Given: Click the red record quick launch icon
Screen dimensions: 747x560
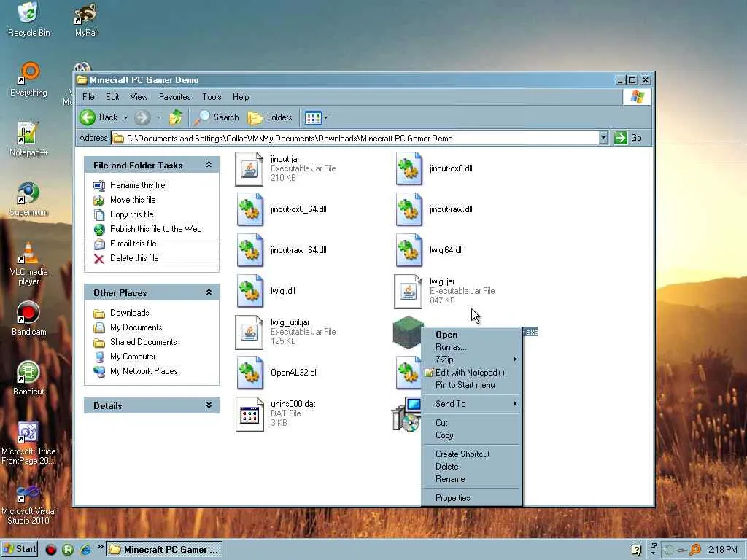Looking at the screenshot, I should point(50,550).
